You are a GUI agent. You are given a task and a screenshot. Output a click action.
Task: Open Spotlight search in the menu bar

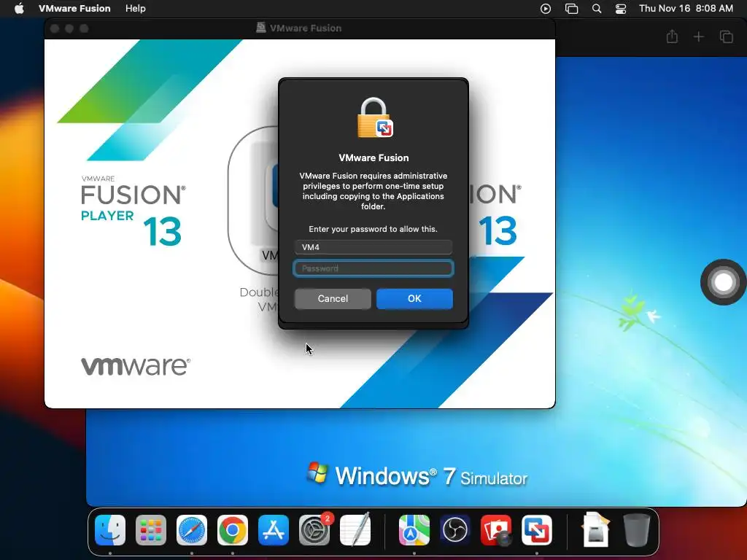(x=597, y=9)
